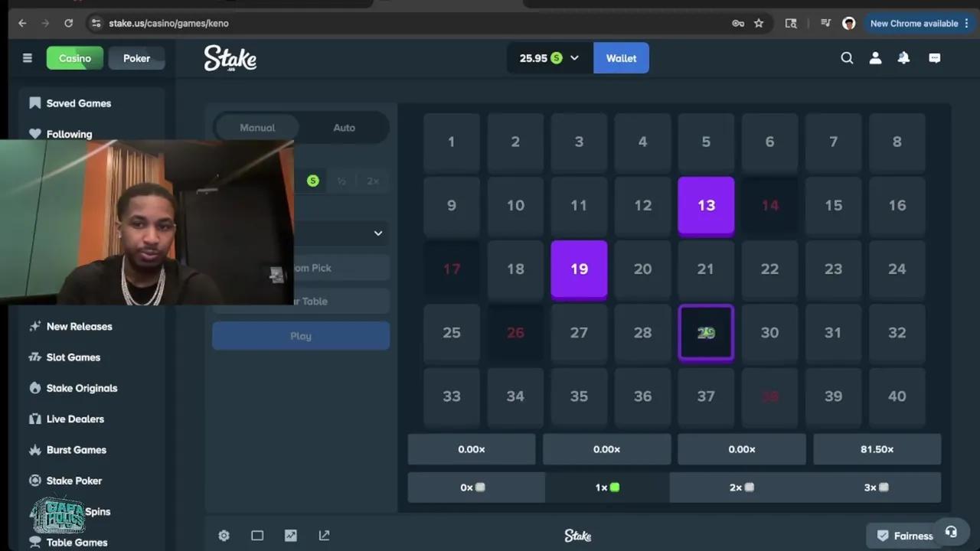Click the Burst Games icon
This screenshot has height=551, width=980.
[34, 450]
